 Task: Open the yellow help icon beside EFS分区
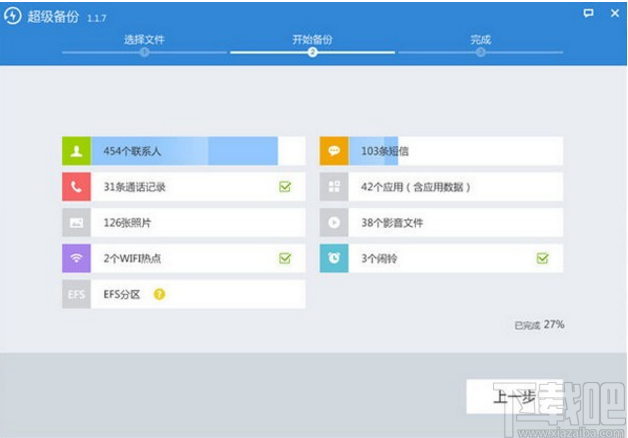(159, 294)
